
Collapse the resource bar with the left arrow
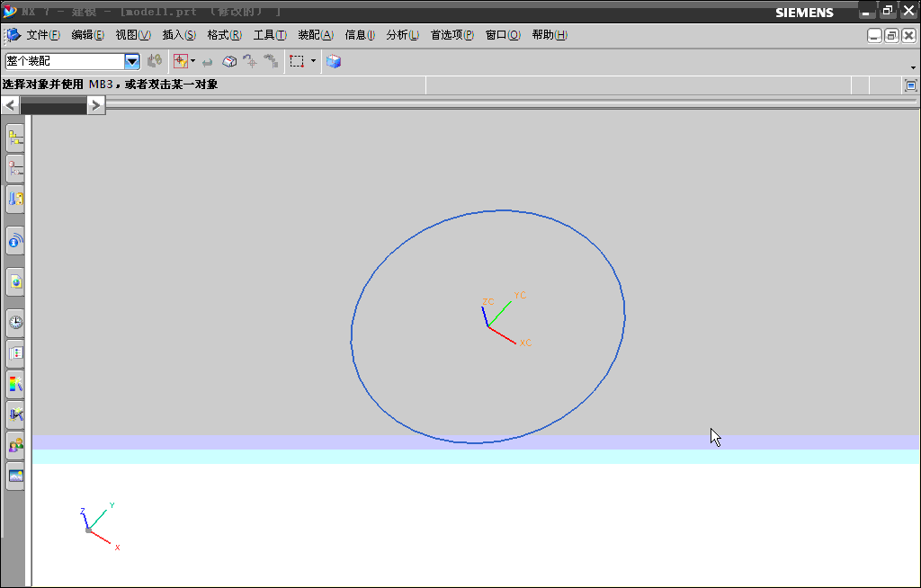[x=10, y=104]
